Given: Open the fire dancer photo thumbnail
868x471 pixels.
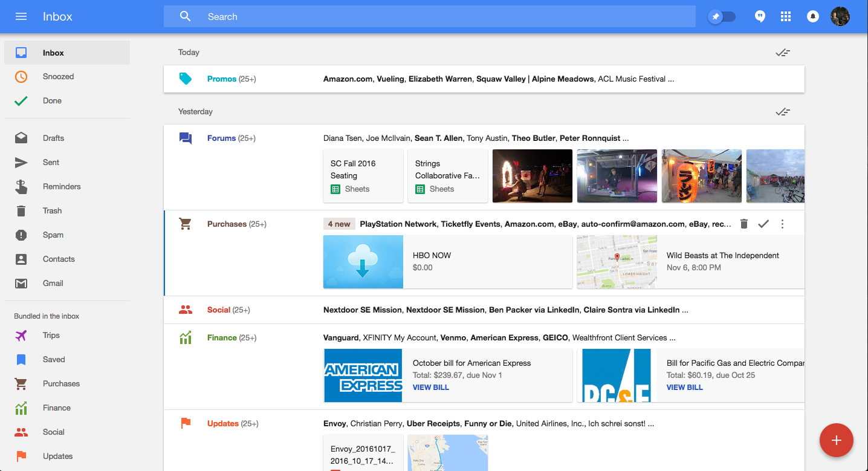Looking at the screenshot, I should point(533,176).
